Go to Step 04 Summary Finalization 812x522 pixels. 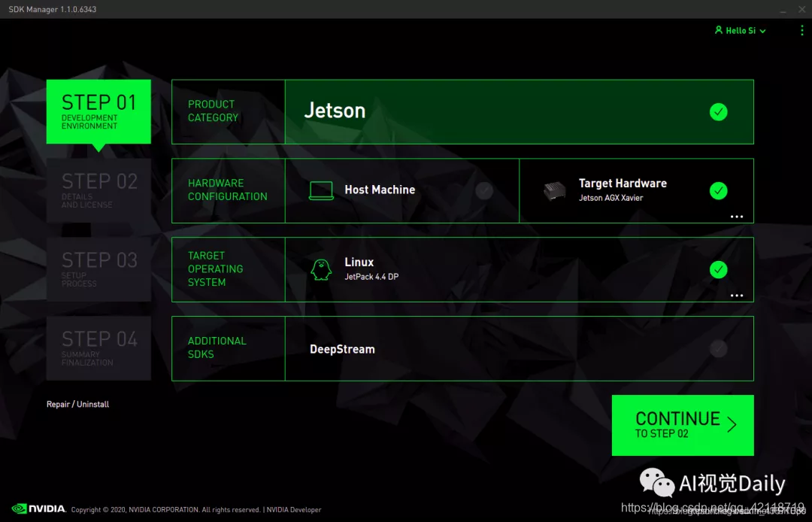[x=98, y=348]
